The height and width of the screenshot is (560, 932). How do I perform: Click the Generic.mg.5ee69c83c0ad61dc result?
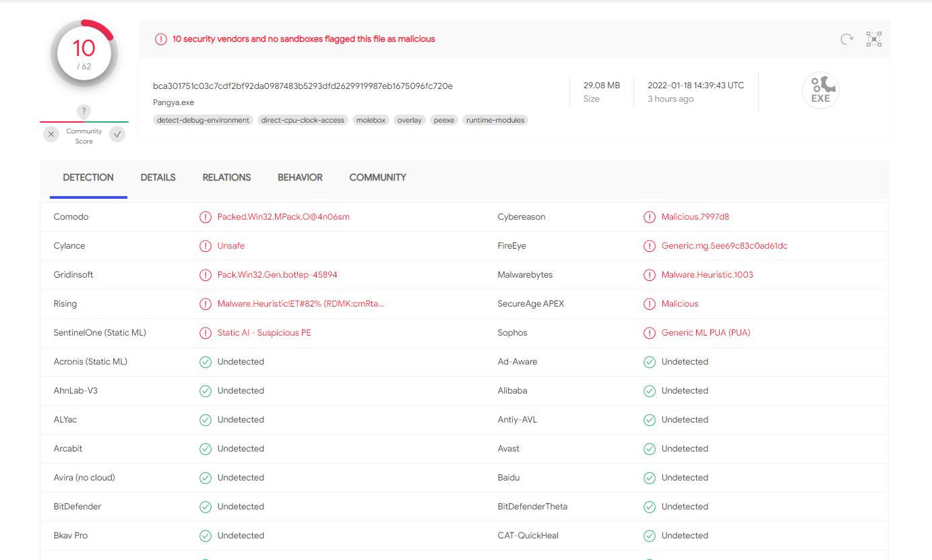tap(724, 246)
